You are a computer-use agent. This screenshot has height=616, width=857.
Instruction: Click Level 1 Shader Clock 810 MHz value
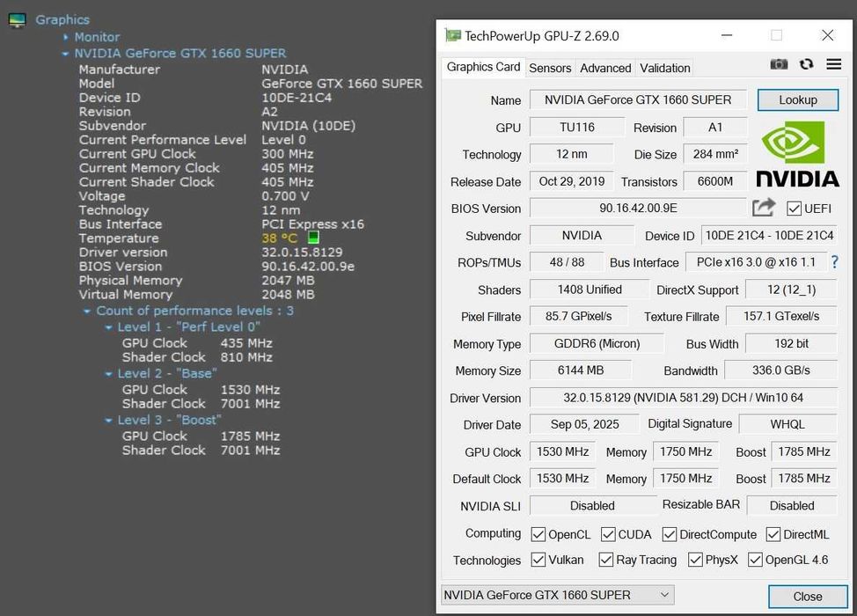(x=246, y=357)
